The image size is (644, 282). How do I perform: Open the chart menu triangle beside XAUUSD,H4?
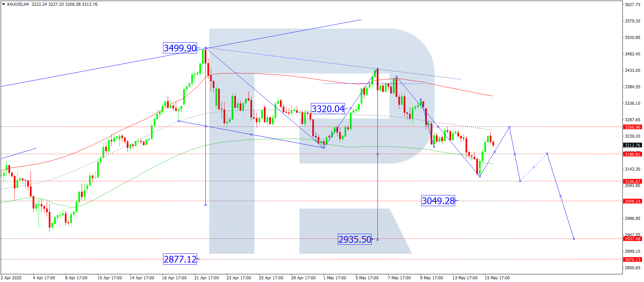pos(4,4)
